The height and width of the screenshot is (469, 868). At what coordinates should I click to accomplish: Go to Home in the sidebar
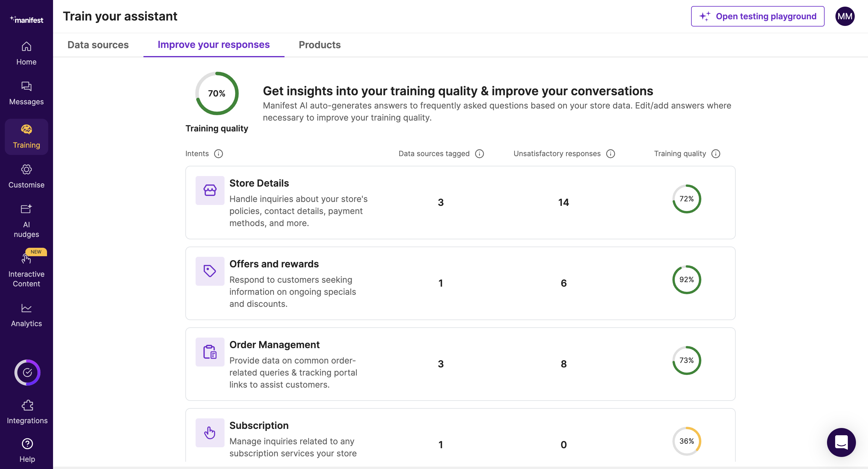tap(26, 54)
